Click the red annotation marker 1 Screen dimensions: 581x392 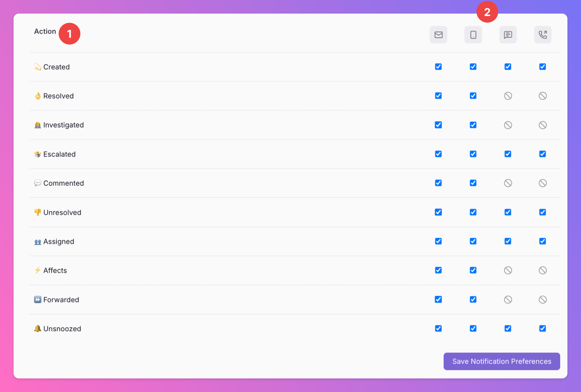tap(70, 34)
